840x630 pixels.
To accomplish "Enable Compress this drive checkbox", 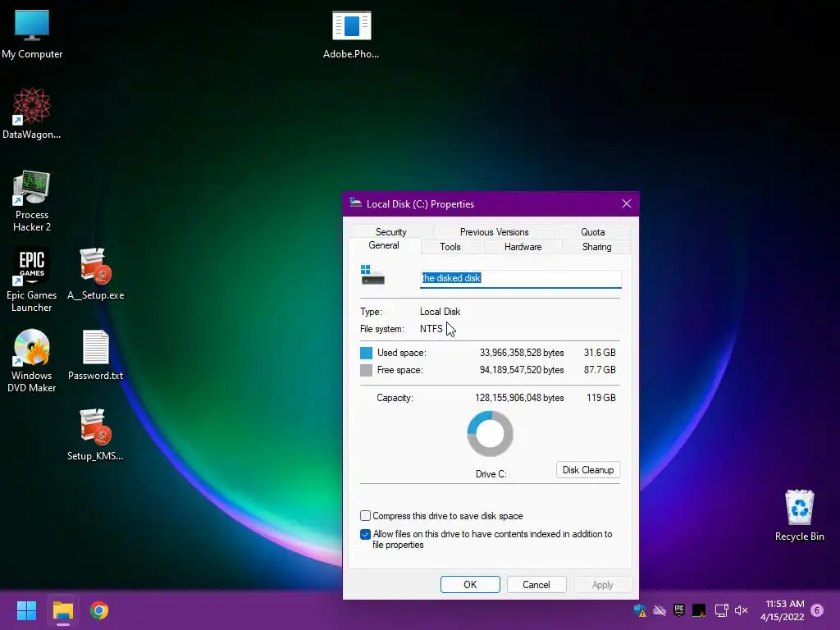I will 365,515.
